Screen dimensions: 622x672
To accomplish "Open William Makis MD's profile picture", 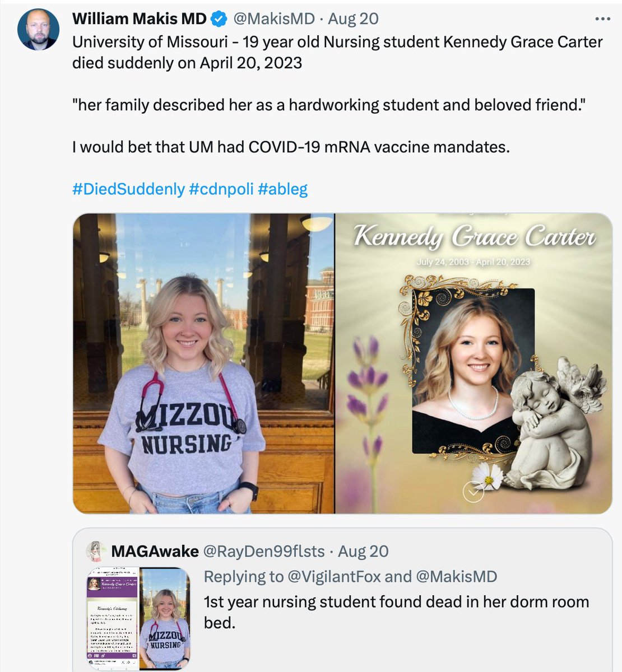I will tap(38, 29).
